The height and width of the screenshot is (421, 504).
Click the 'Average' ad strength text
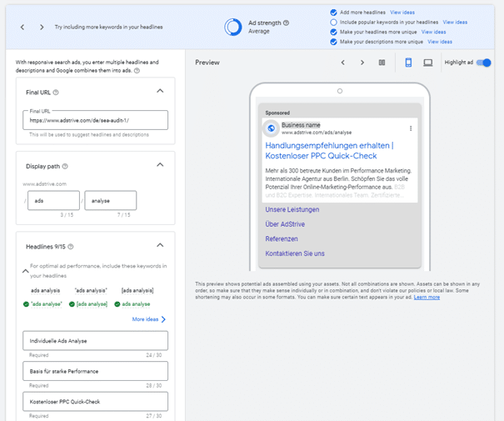[259, 31]
